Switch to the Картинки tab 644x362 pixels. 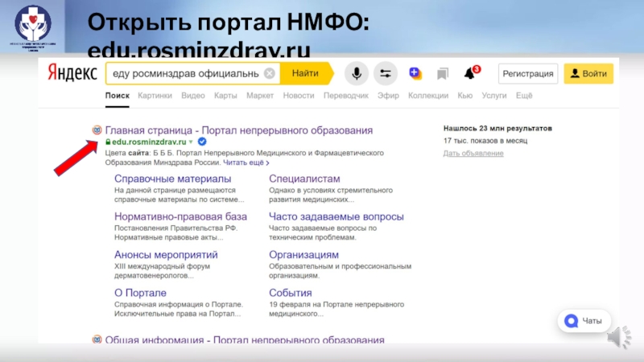[x=155, y=95]
